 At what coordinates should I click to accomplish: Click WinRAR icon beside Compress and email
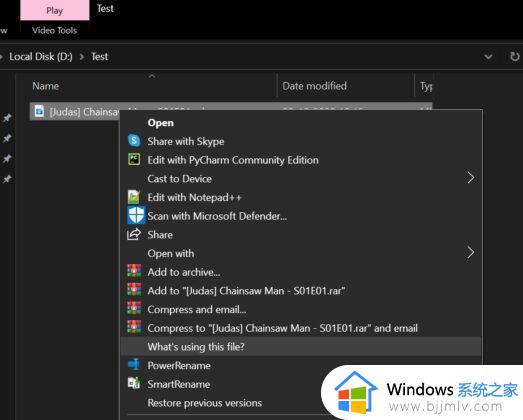pos(134,308)
